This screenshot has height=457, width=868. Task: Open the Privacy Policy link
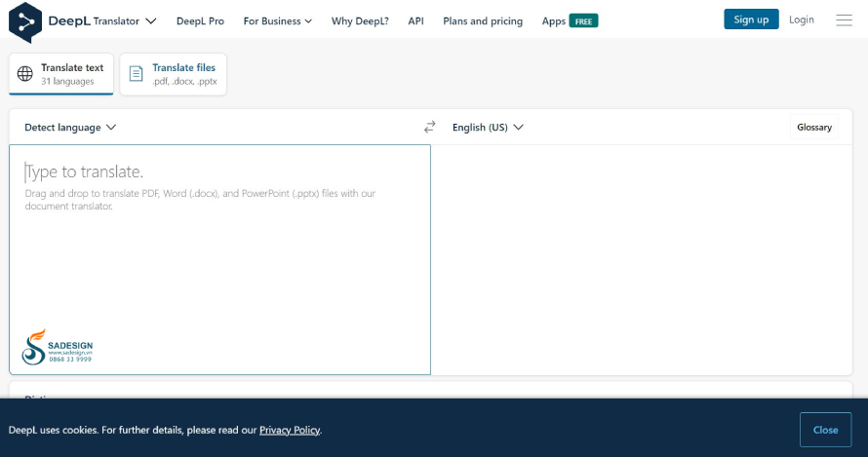[290, 430]
